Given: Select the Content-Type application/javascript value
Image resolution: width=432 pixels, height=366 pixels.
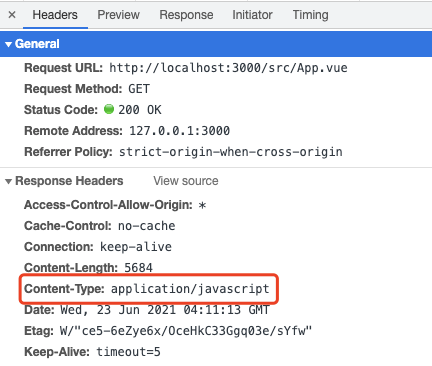Looking at the screenshot, I should (190, 289).
